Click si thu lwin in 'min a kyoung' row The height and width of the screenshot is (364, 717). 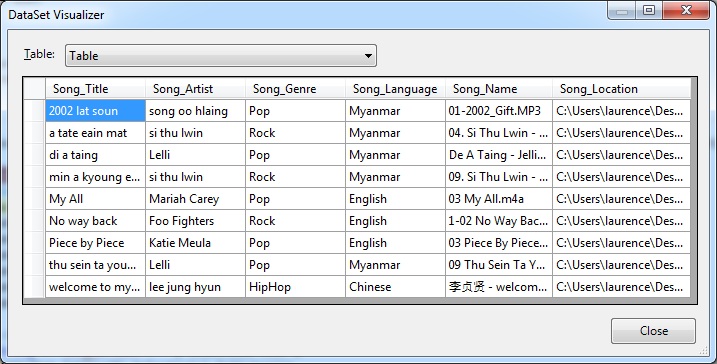tap(195, 177)
